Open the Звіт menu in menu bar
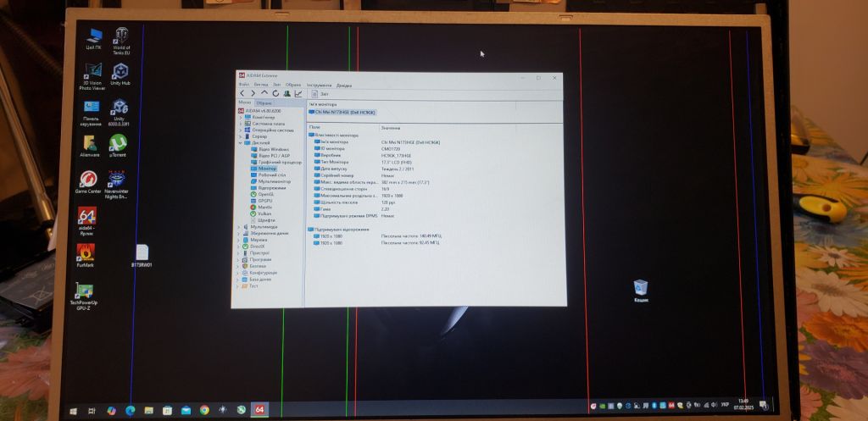This screenshot has width=868, height=421. (x=276, y=85)
